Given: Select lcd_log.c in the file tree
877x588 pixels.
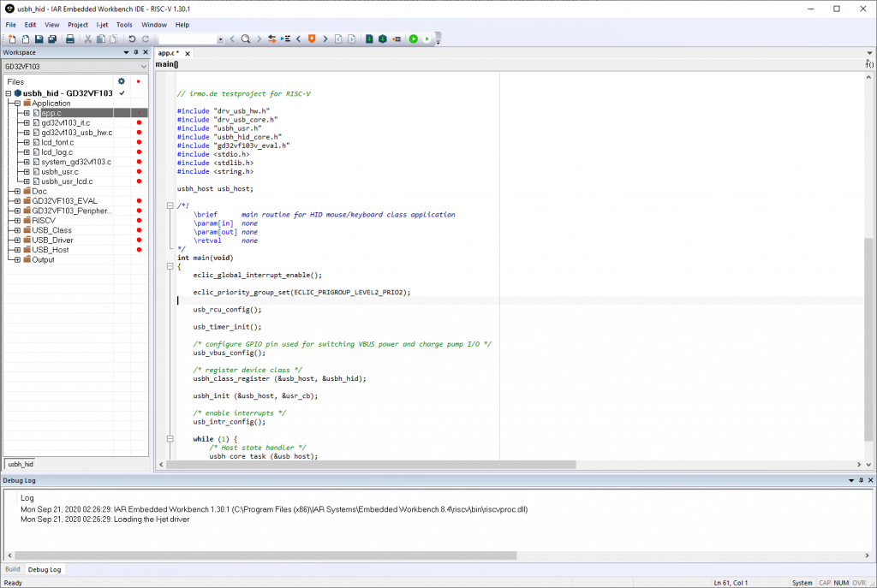Looking at the screenshot, I should (x=57, y=152).
